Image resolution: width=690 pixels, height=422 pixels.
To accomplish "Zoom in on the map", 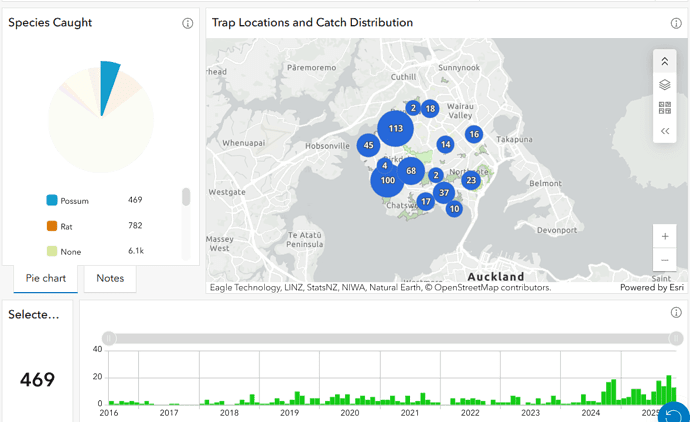I will coord(665,236).
